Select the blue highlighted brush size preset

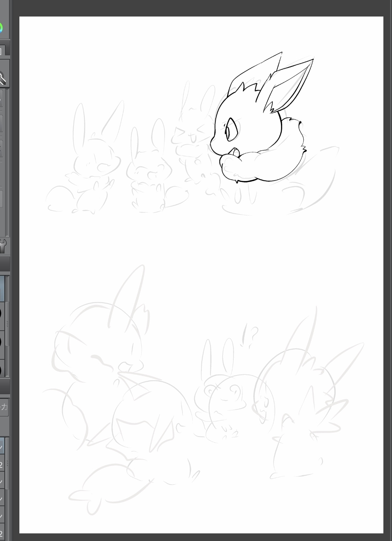click(2, 288)
